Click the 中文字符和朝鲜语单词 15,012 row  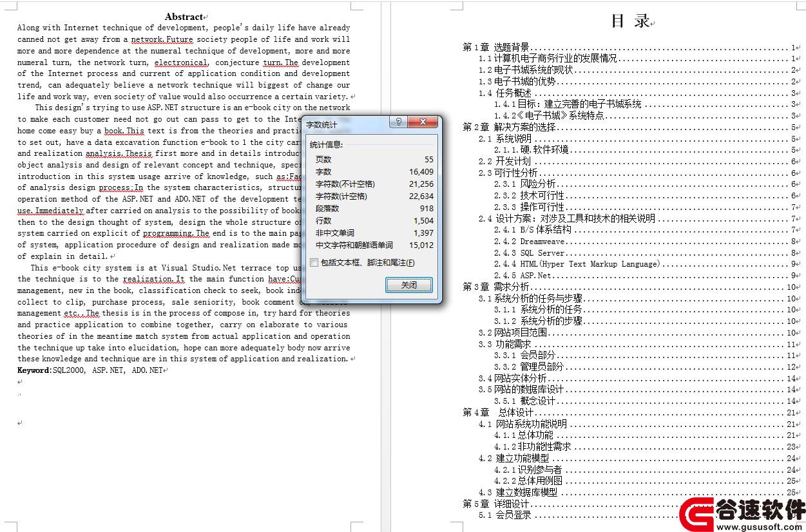click(x=374, y=245)
